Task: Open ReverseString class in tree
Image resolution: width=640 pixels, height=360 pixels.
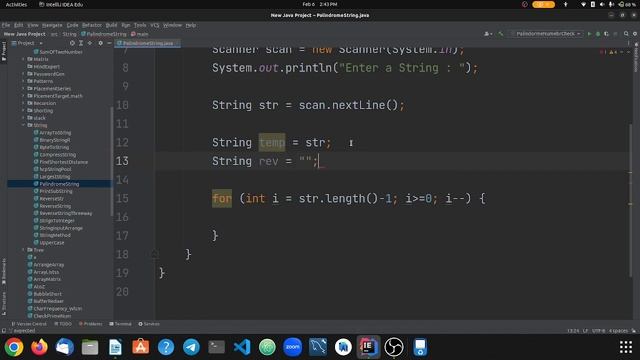Action: [55, 206]
